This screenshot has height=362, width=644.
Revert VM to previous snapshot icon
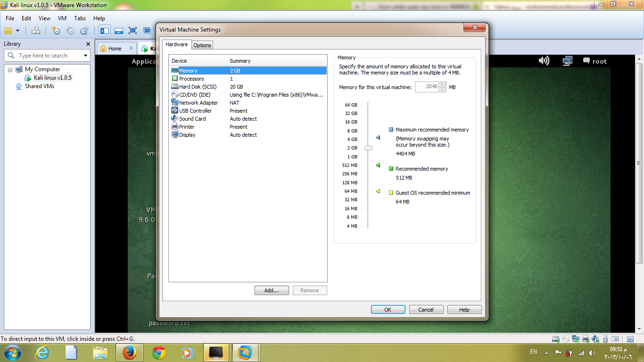point(70,31)
